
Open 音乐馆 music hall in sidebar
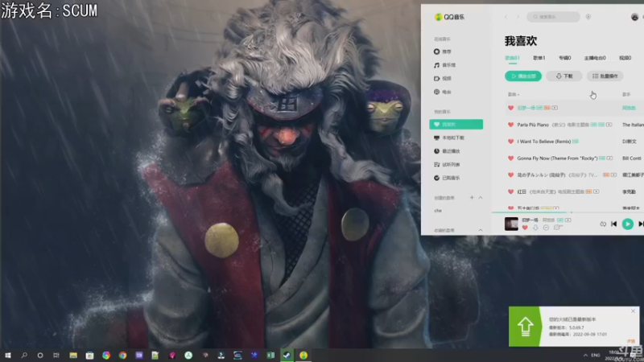coord(446,65)
